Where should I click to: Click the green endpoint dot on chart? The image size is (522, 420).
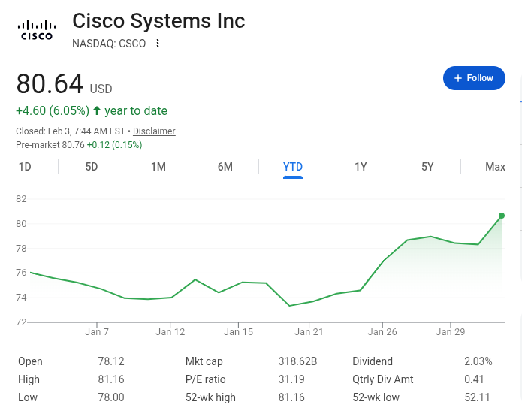[502, 216]
